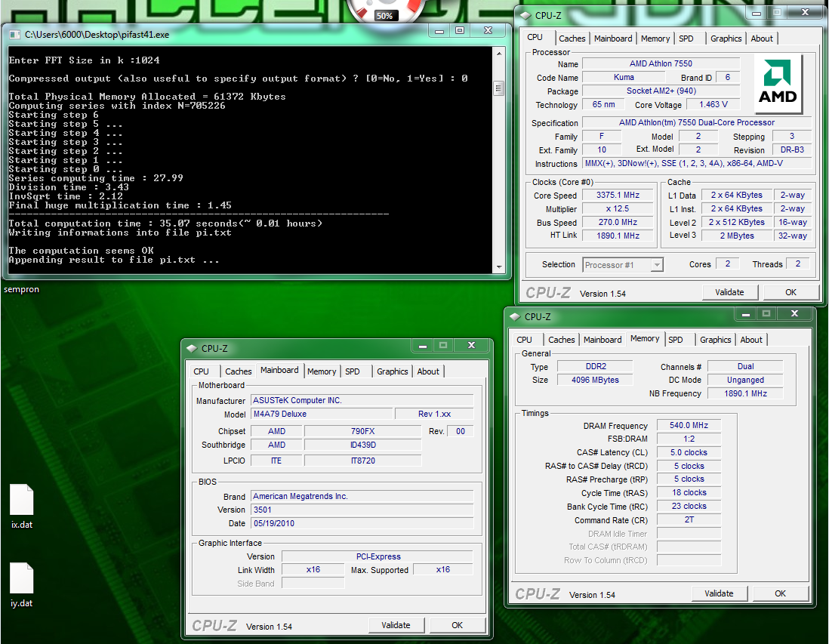Click the CPU-Z title icon of CPU window
Screen dimensions: 829x644
pos(525,15)
